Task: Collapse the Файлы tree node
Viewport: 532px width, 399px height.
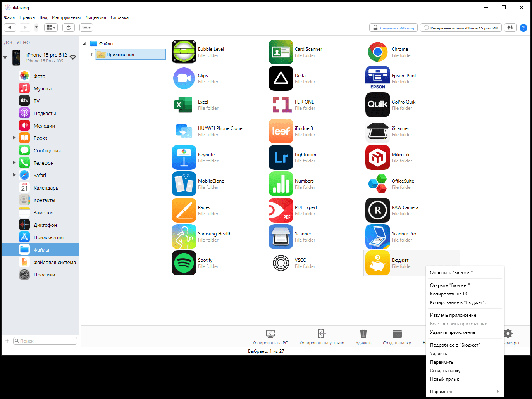Action: click(x=84, y=44)
